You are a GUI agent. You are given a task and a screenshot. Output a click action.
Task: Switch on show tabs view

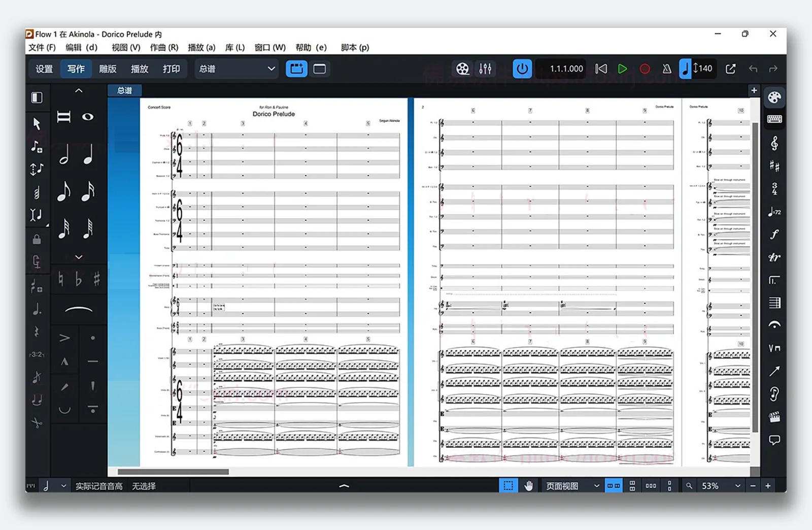click(296, 69)
